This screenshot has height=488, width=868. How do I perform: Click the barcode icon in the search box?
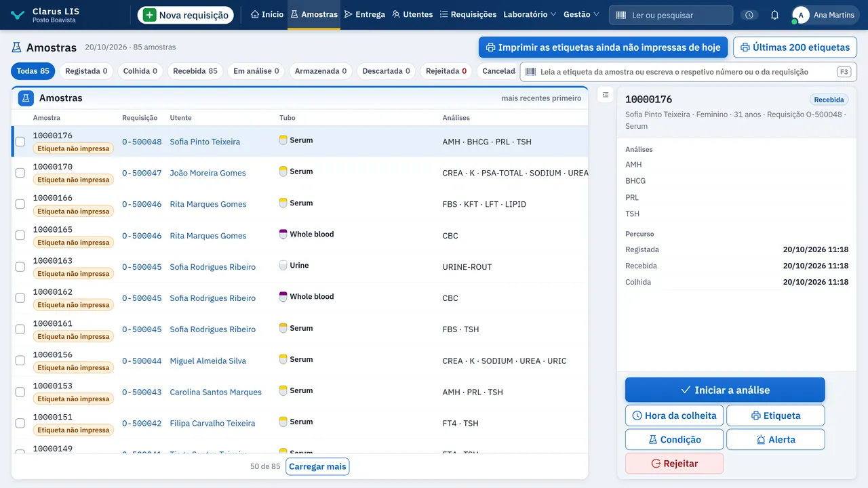click(620, 15)
